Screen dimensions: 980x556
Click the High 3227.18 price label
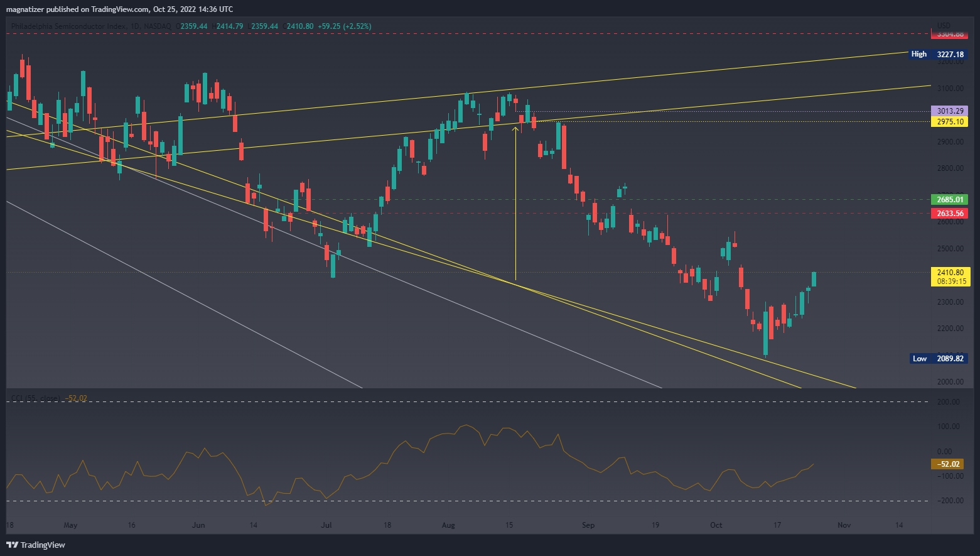[939, 54]
